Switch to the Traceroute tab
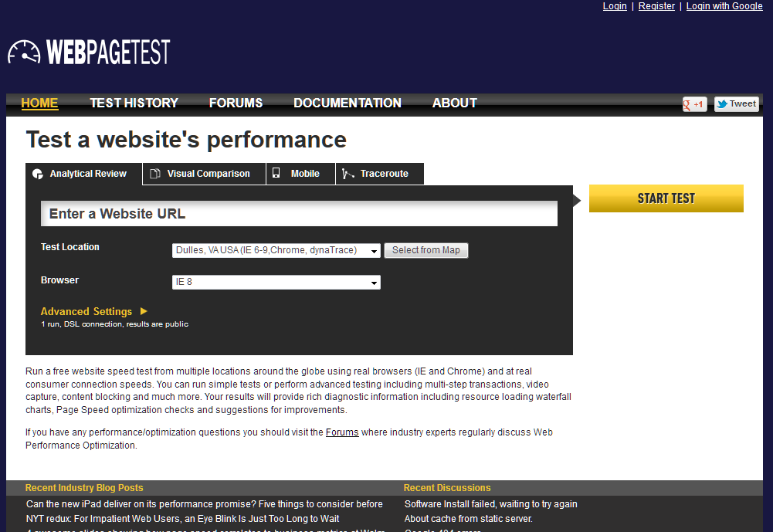This screenshot has height=532, width=773. pos(380,174)
